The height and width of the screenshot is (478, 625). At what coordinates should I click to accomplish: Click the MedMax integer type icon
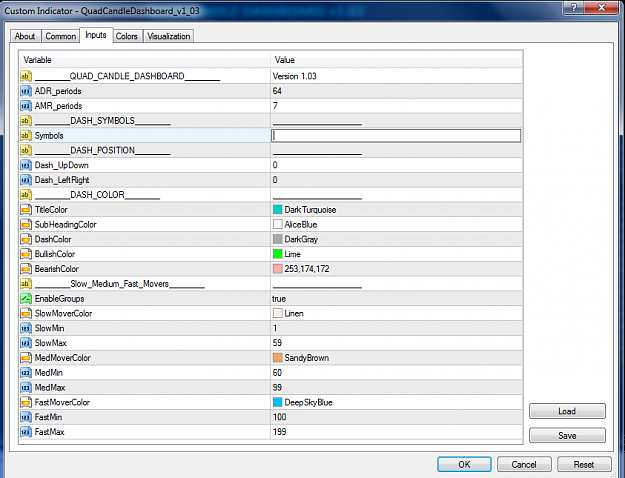click(x=26, y=388)
